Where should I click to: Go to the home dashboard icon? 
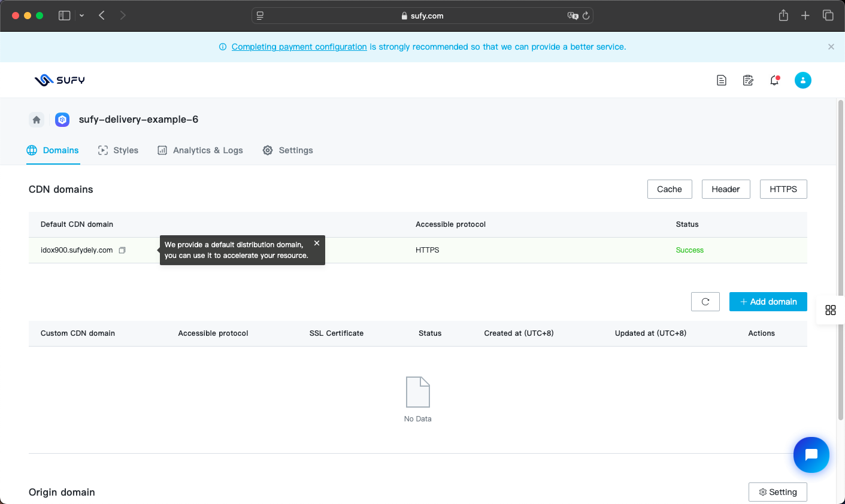coord(37,120)
